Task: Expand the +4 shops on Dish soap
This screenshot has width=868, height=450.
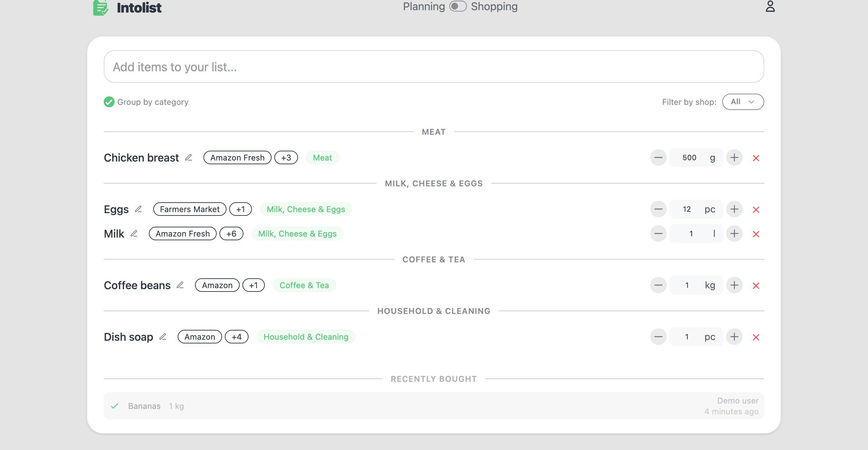Action: click(237, 337)
